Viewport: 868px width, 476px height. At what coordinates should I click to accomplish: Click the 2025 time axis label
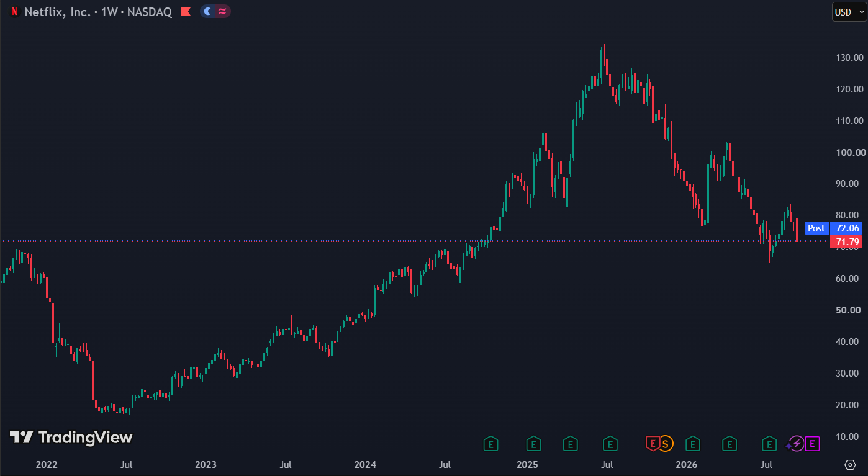click(527, 465)
